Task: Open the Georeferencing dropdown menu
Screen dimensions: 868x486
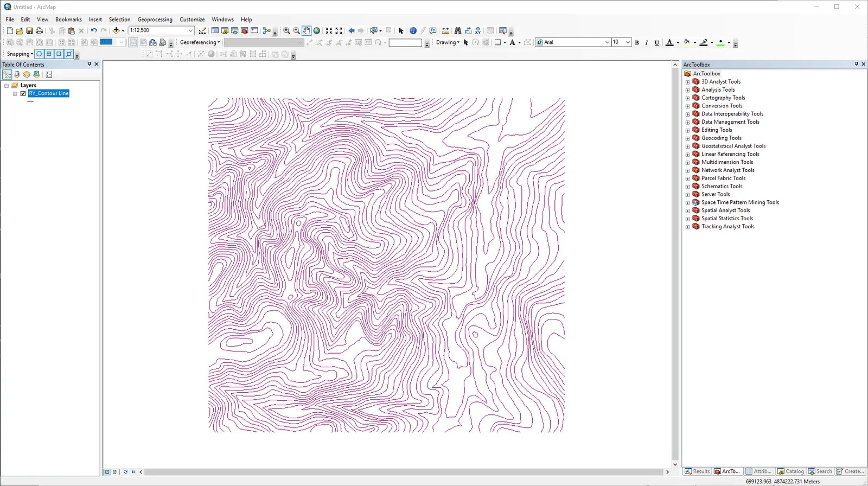Action: click(x=200, y=42)
